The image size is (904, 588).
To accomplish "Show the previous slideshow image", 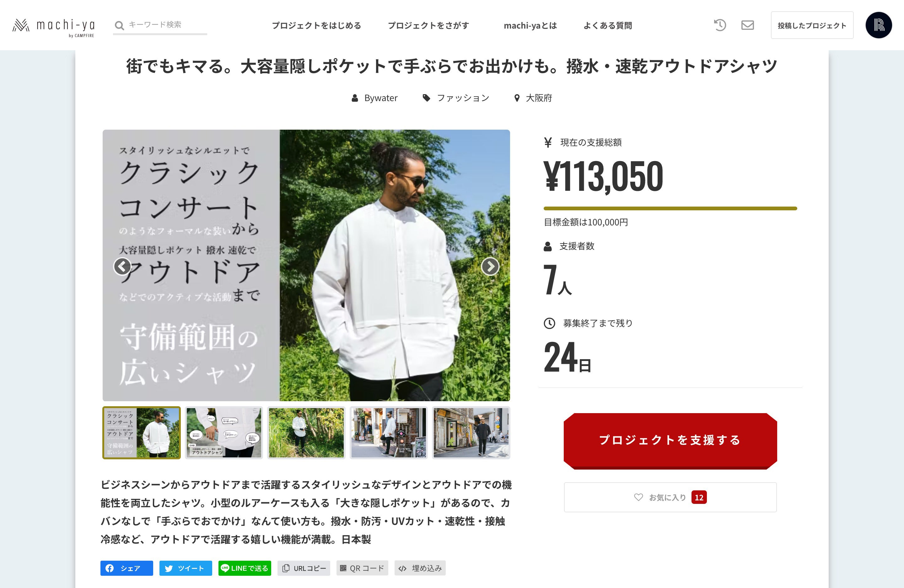I will [x=122, y=266].
